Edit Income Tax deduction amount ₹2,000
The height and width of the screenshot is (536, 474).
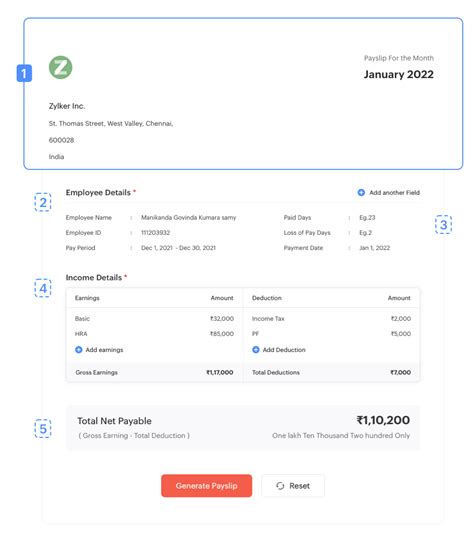401,319
